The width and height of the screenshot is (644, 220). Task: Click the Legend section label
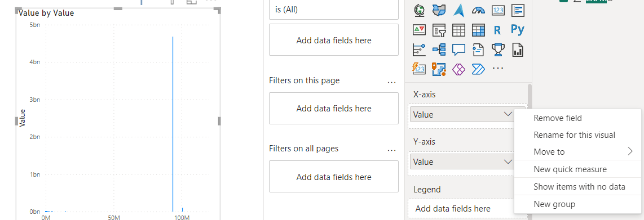point(427,190)
